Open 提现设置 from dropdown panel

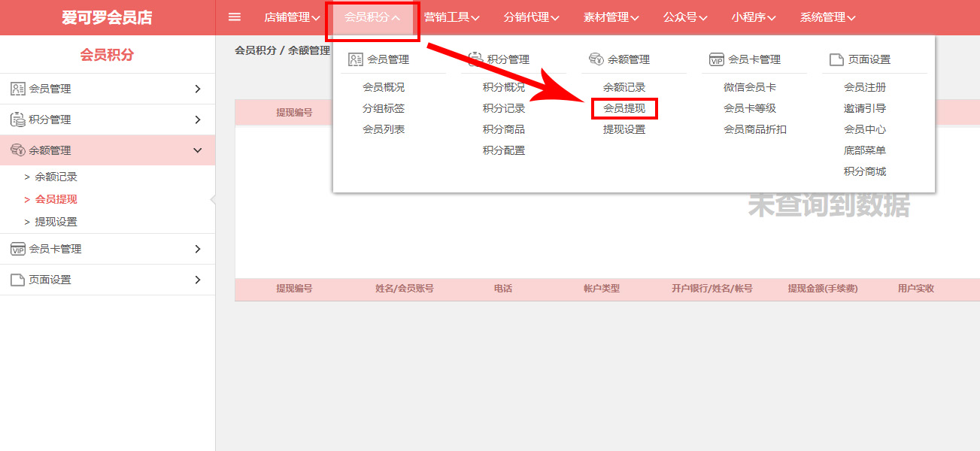[624, 129]
